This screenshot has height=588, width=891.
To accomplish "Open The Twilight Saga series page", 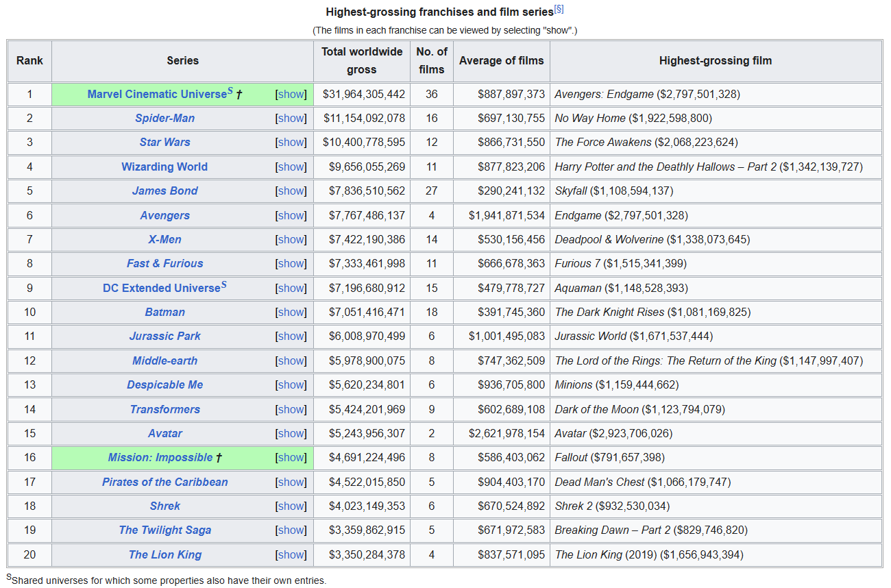I will click(x=164, y=530).
